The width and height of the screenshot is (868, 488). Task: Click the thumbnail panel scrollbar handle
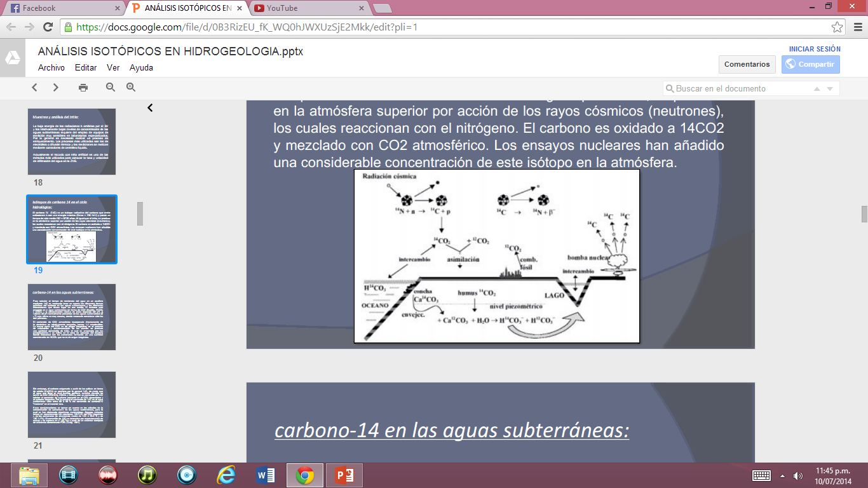tap(140, 213)
